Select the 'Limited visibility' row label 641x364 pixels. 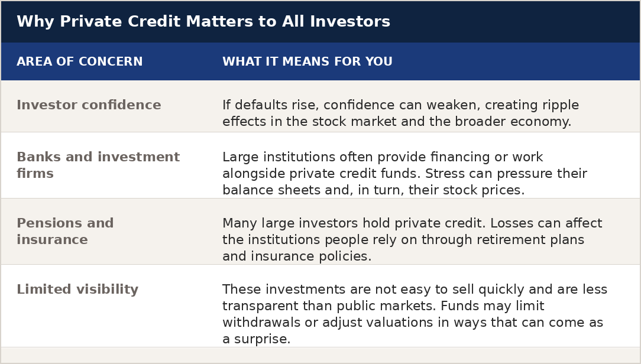[x=77, y=290]
